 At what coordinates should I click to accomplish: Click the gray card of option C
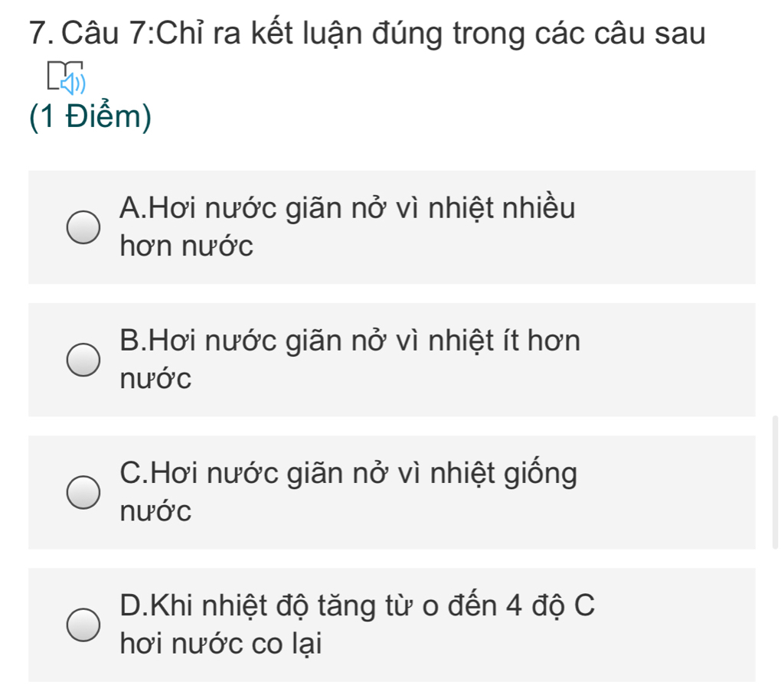pyautogui.click(x=392, y=492)
